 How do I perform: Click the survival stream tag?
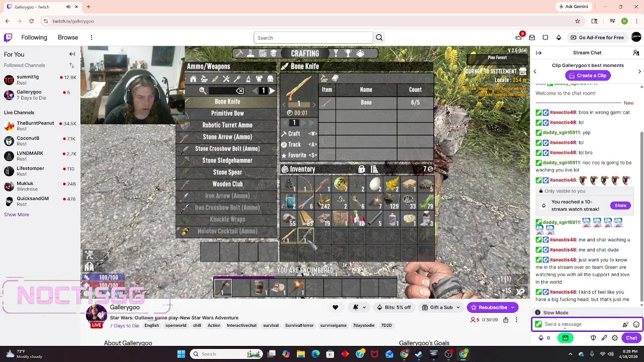[x=271, y=325]
